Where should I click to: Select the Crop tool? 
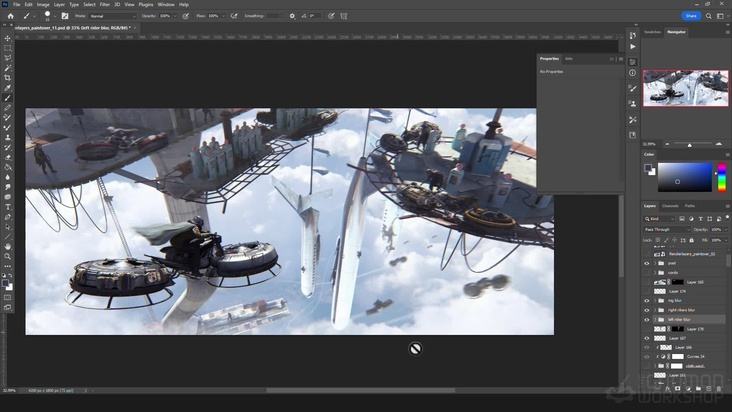(x=7, y=78)
